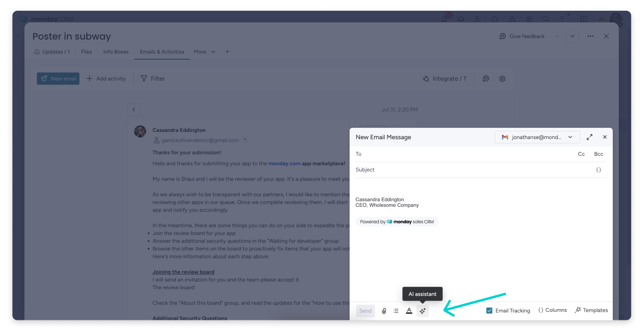Image resolution: width=644 pixels, height=331 pixels.
Task: Open the three-dot item options menu
Action: click(x=591, y=36)
